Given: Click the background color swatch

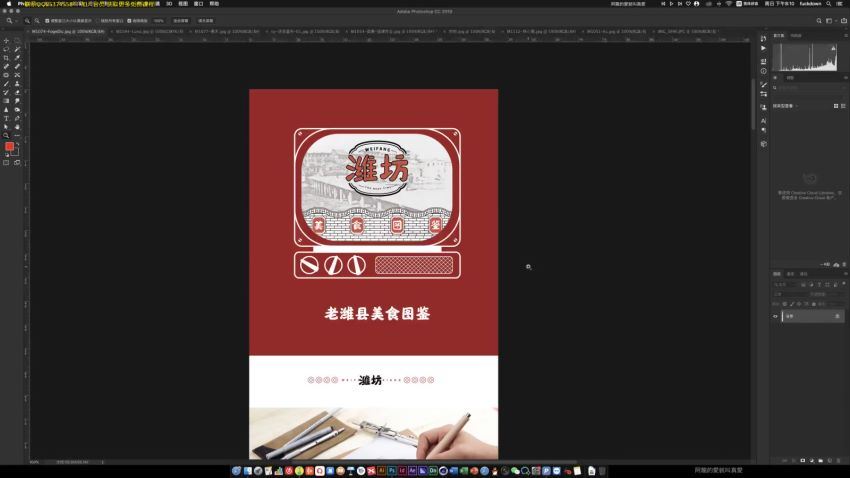Looking at the screenshot, I should pyautogui.click(x=15, y=152).
